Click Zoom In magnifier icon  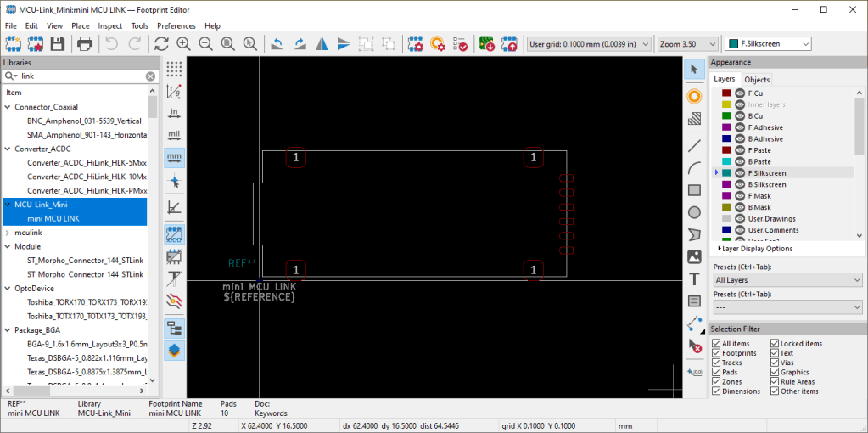(183, 43)
